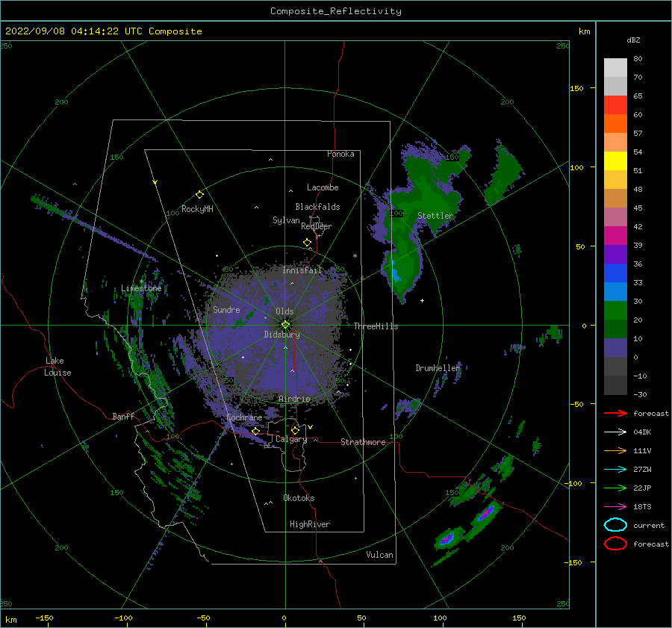Click the yellow diamond marker above Calgary
This screenshot has height=628, width=672.
click(295, 430)
